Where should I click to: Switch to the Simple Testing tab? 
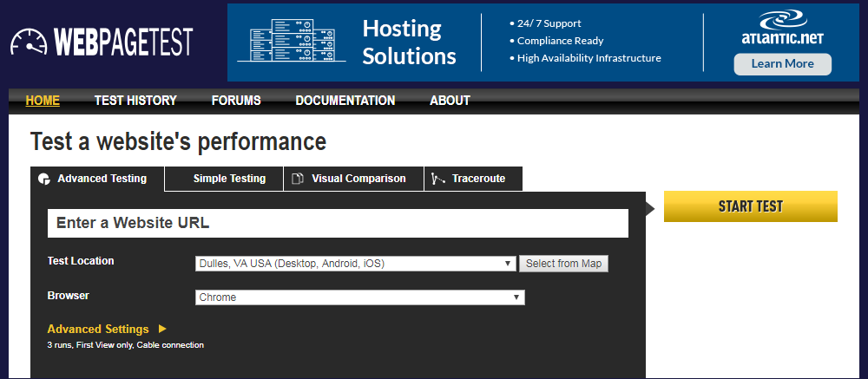coord(224,179)
